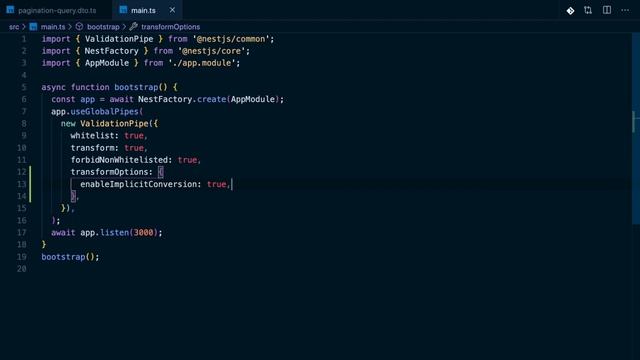Click './app.module' import path

202,63
